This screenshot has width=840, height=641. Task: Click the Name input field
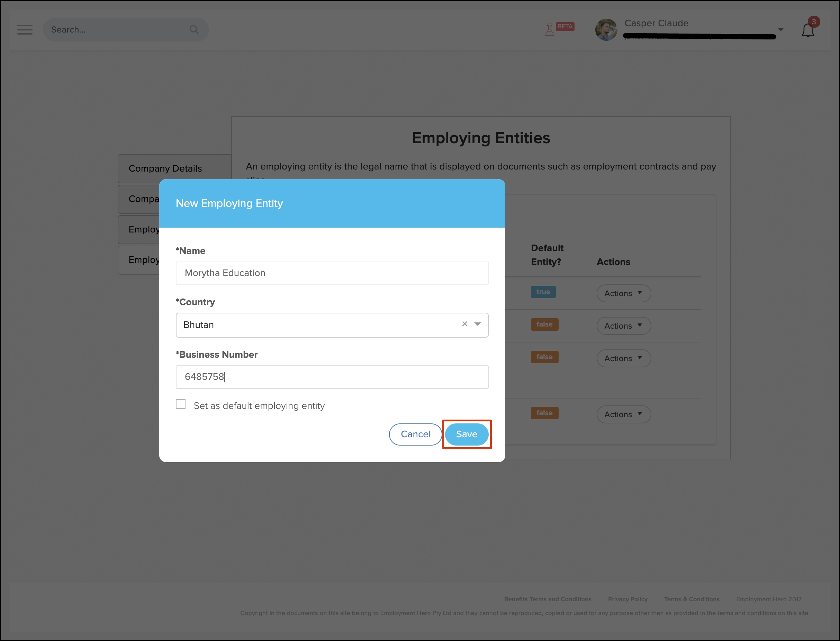(332, 273)
